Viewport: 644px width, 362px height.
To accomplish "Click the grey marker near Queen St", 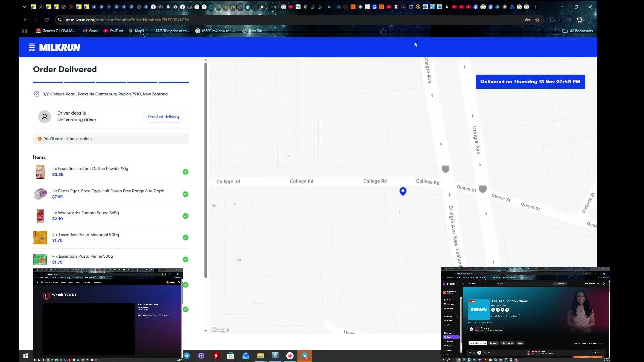I will point(482,189).
